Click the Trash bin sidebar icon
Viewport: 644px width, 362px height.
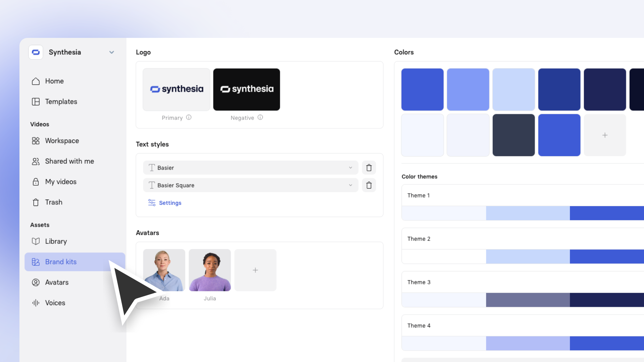coord(36,202)
